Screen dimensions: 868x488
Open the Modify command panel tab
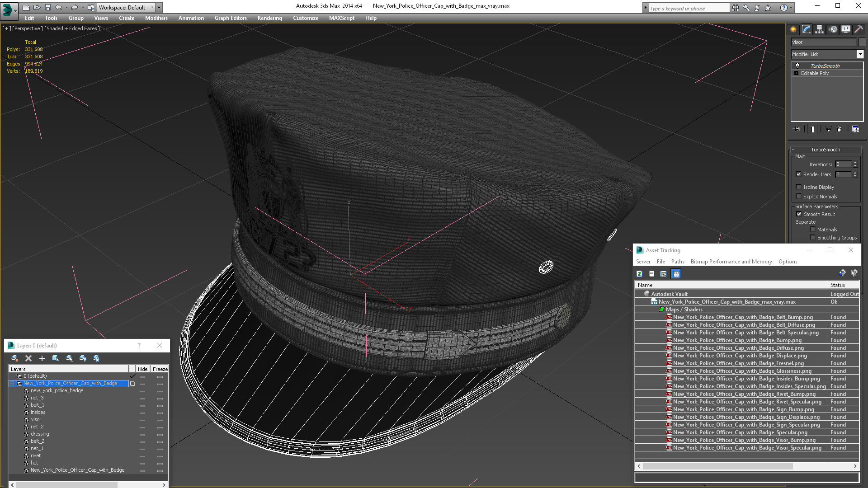(807, 29)
